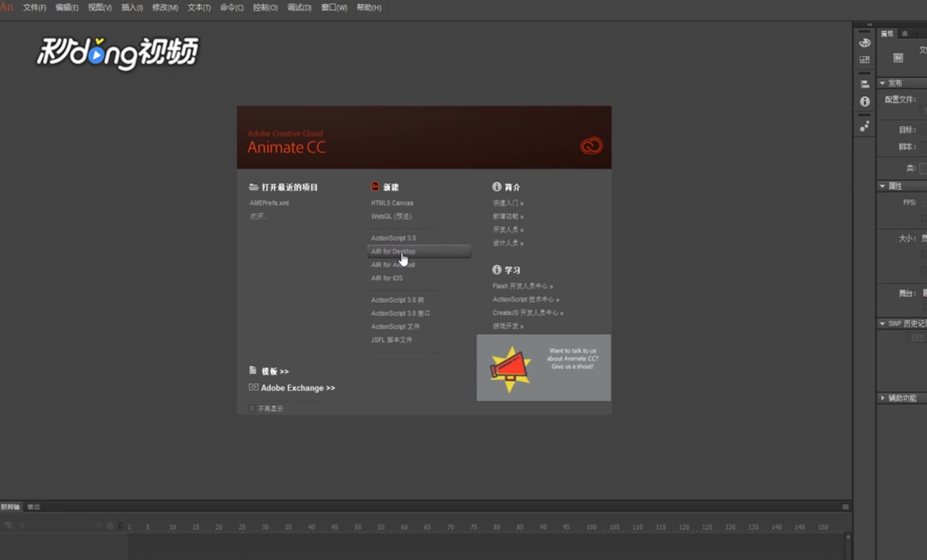The height and width of the screenshot is (560, 927).
Task: Create new JSFL 脚本文件
Action: point(391,340)
